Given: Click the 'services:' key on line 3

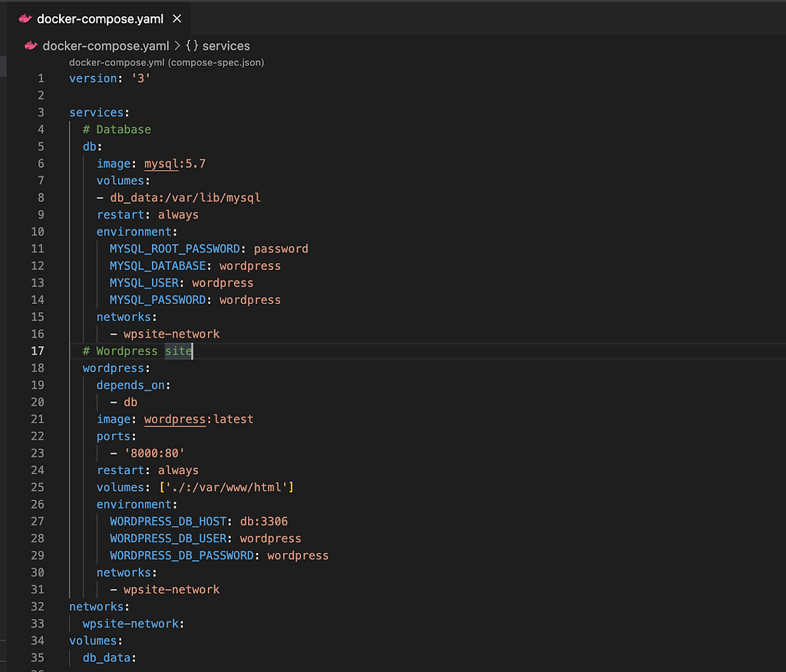Looking at the screenshot, I should coord(99,113).
